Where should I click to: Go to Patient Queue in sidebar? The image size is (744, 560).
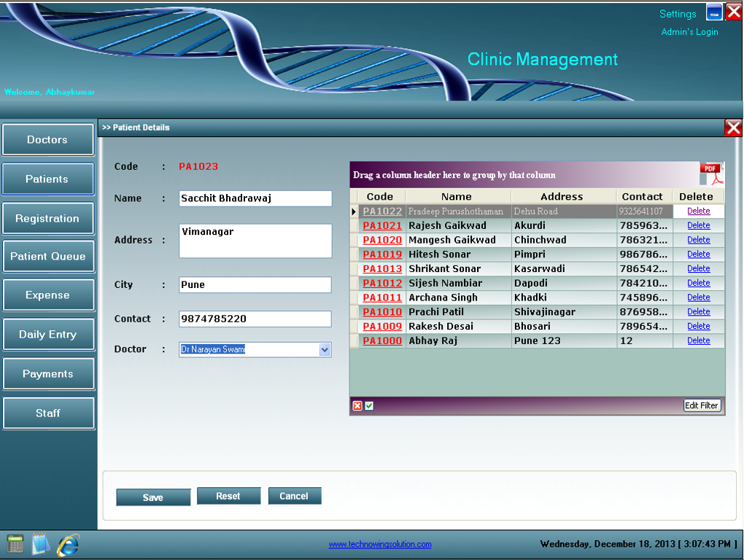[x=47, y=257]
